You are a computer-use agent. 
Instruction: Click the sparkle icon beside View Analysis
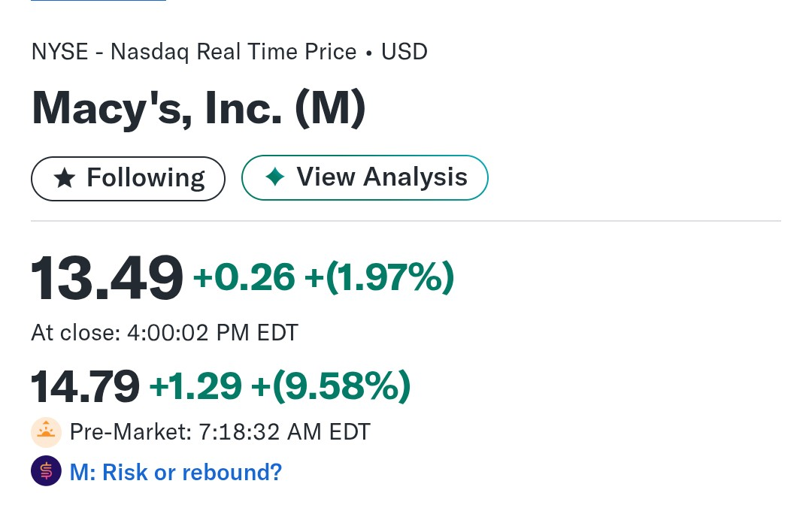coord(275,177)
